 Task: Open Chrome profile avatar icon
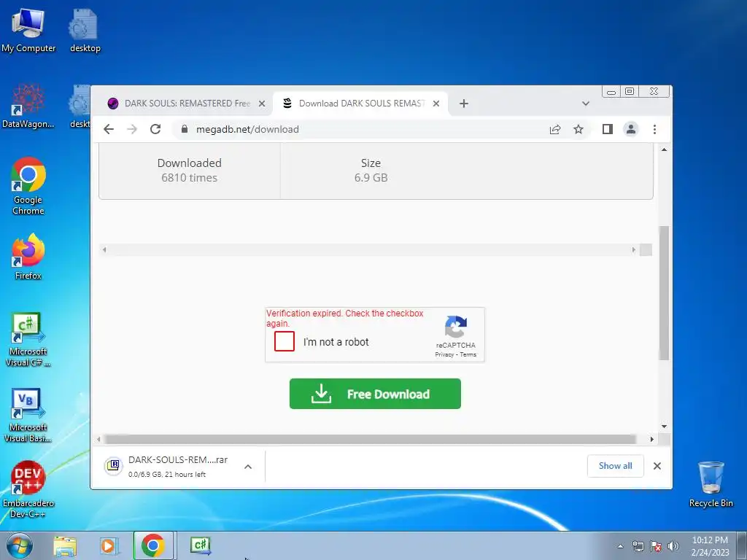coord(631,129)
